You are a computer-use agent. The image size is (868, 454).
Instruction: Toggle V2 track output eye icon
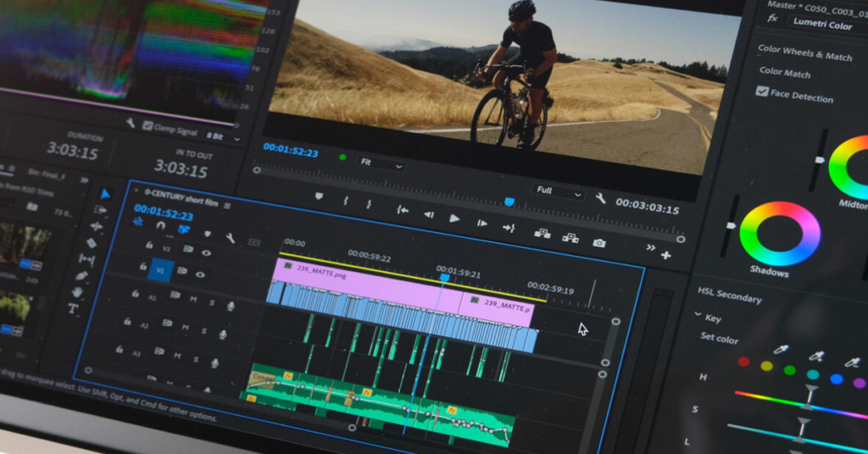(206, 252)
